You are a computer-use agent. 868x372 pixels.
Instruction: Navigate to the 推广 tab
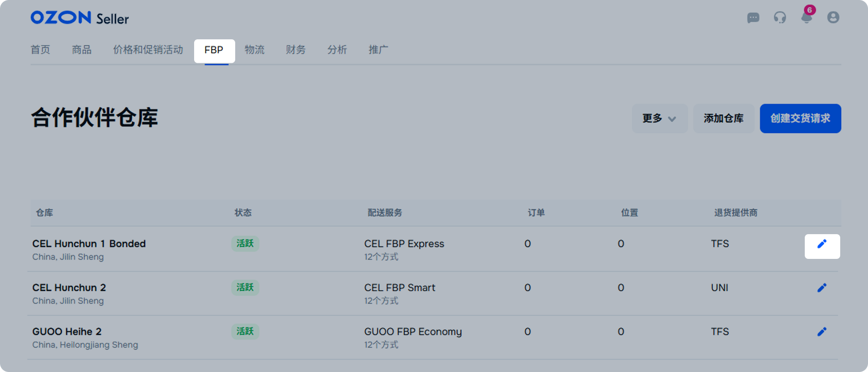click(x=379, y=50)
